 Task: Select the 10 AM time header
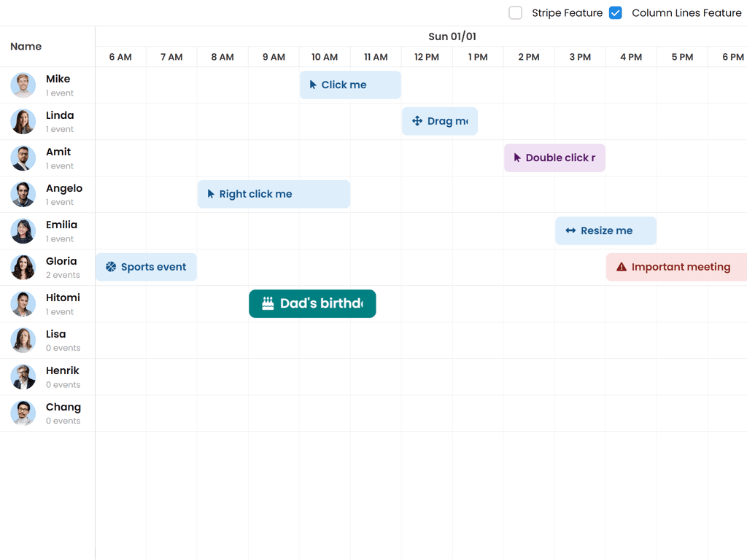click(325, 57)
